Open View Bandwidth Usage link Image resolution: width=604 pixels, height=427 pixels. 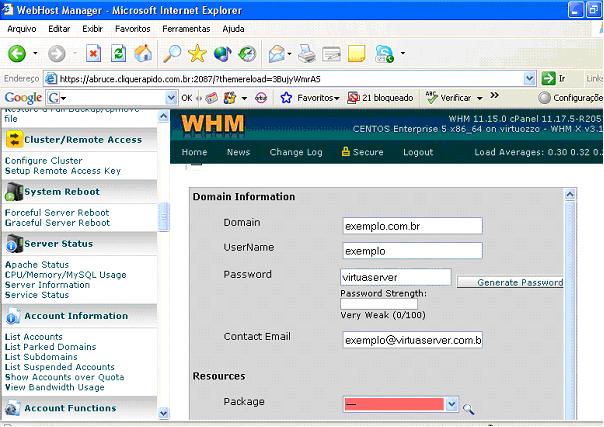[54, 387]
